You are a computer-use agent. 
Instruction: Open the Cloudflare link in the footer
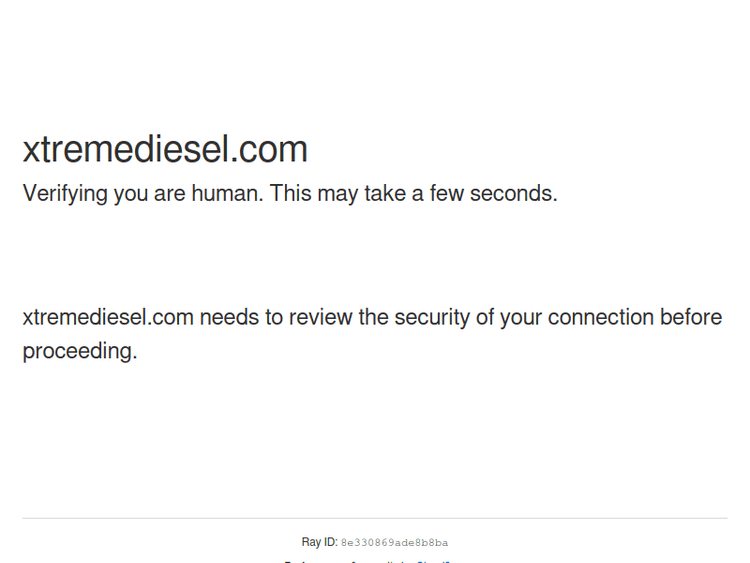click(436, 561)
